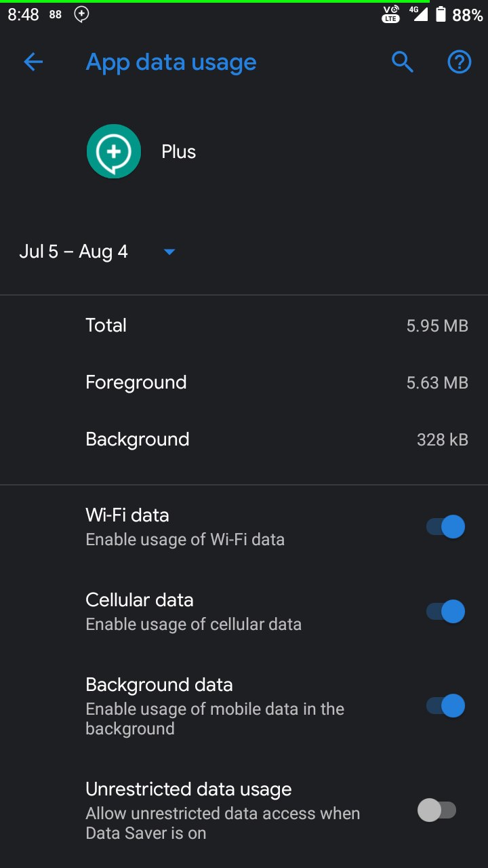Image resolution: width=488 pixels, height=868 pixels.
Task: Tap the Plus app name label
Action: click(179, 152)
